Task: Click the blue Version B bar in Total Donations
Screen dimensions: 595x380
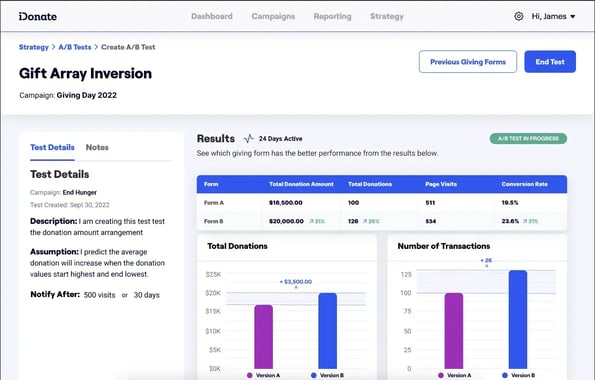Action: (327, 331)
